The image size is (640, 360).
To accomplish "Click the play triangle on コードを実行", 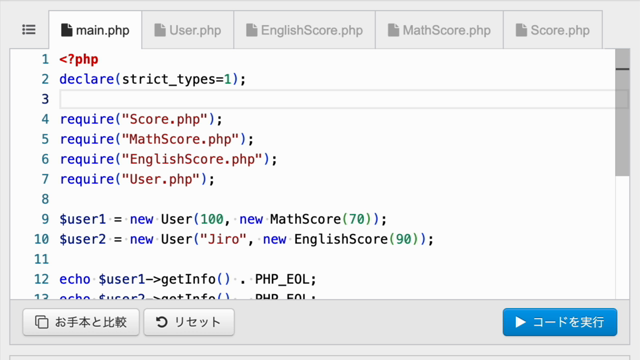I will click(520, 322).
